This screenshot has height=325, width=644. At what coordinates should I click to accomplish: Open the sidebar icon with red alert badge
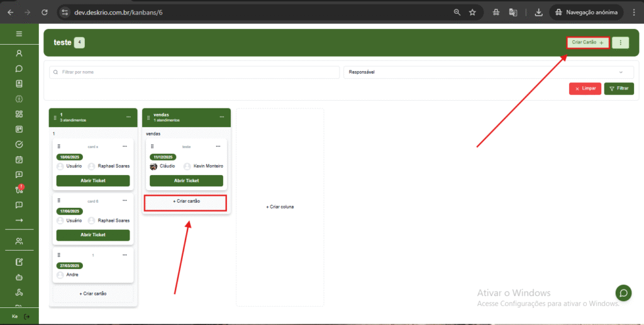(19, 190)
